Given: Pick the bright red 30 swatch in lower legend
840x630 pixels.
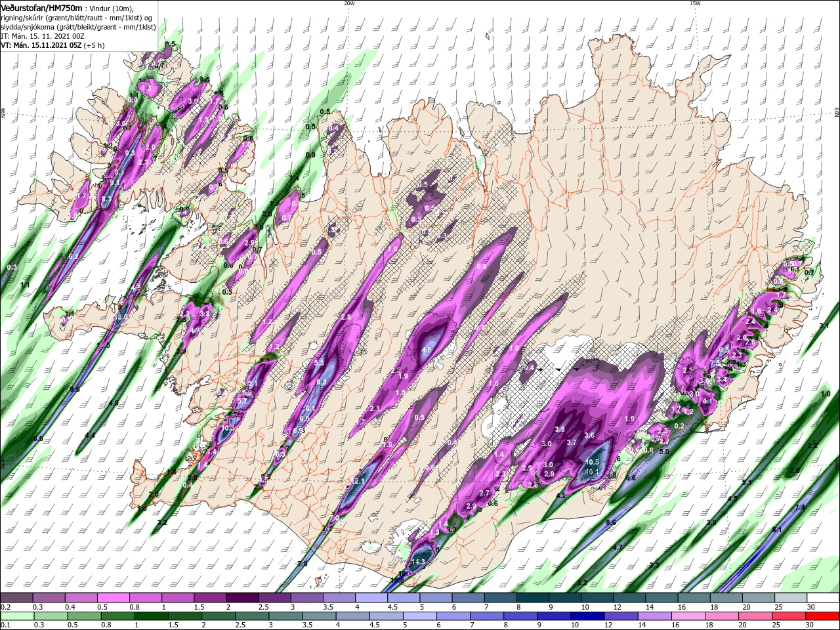Looking at the screenshot, I should click(823, 616).
